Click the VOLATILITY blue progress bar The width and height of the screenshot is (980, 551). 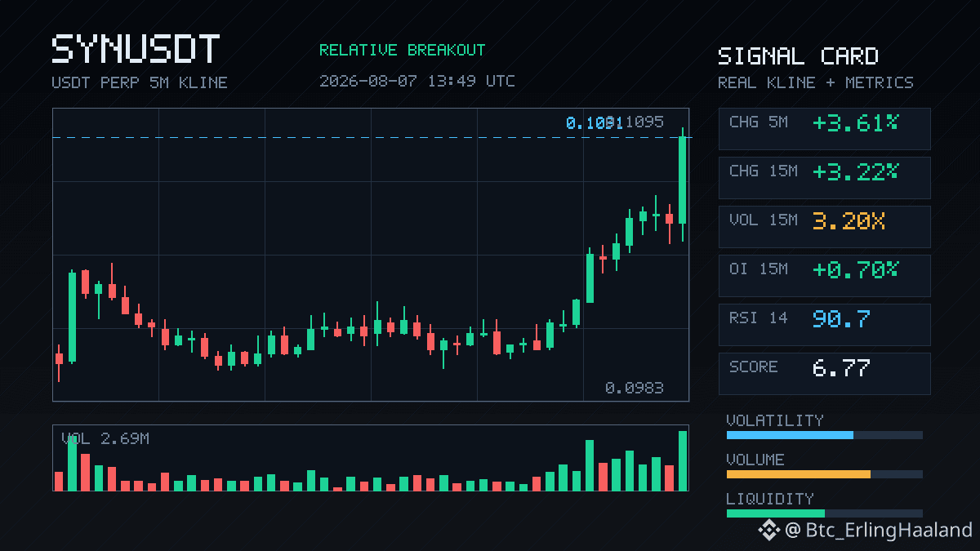824,435
